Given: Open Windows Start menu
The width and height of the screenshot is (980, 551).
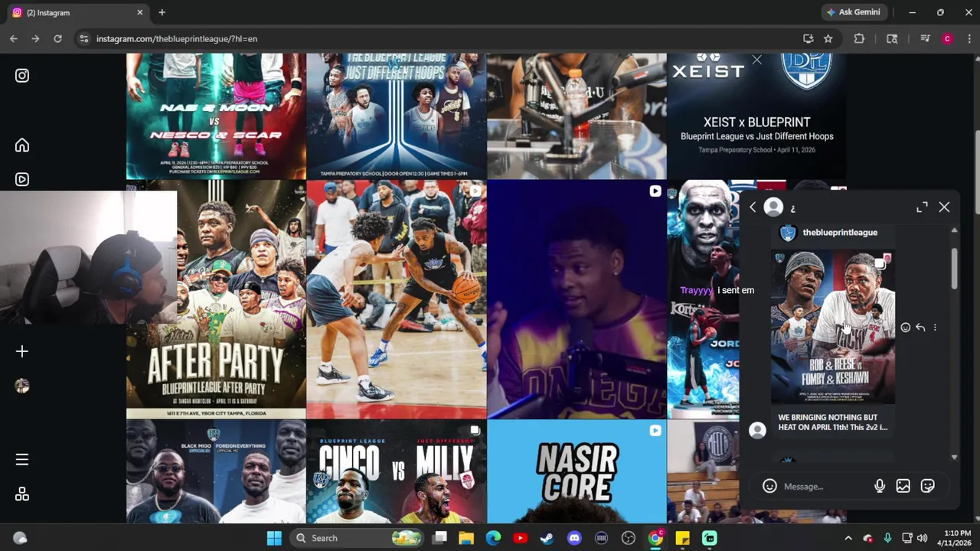Looking at the screenshot, I should [x=274, y=538].
